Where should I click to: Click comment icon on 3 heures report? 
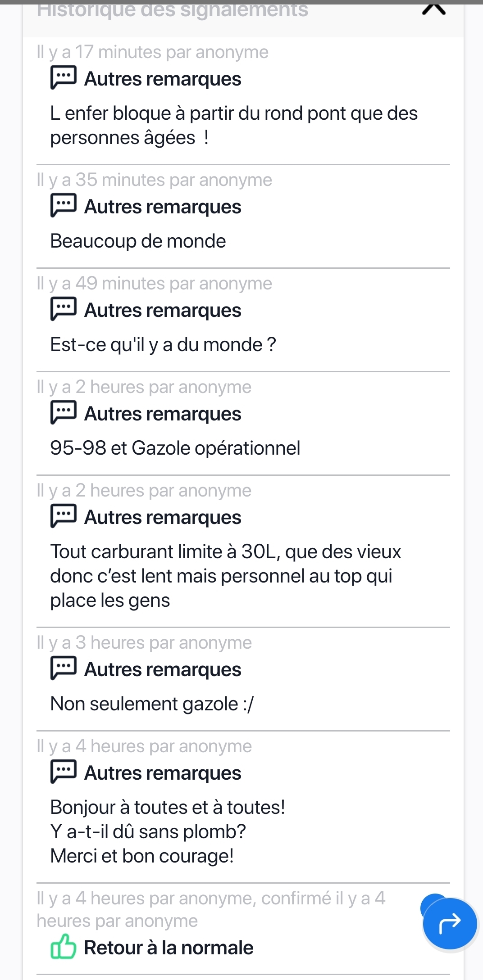(63, 668)
